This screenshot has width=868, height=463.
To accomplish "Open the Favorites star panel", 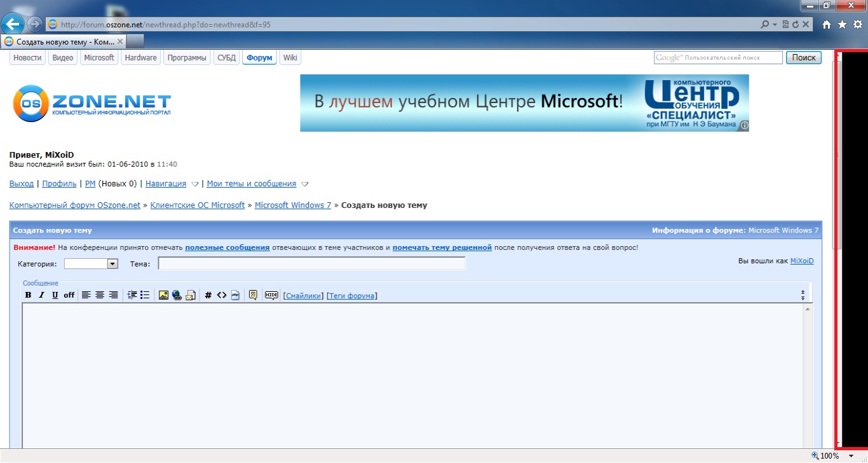I will coord(842,24).
